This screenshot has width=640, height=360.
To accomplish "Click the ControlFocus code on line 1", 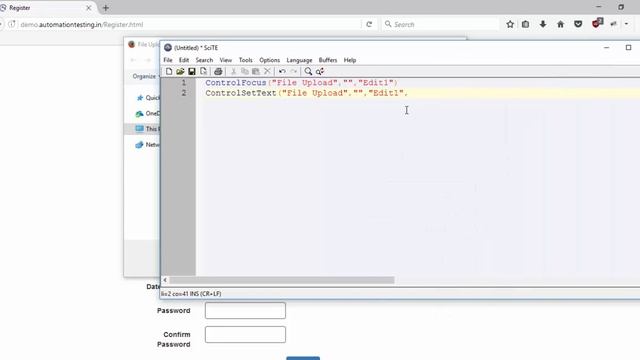I will pos(301,83).
